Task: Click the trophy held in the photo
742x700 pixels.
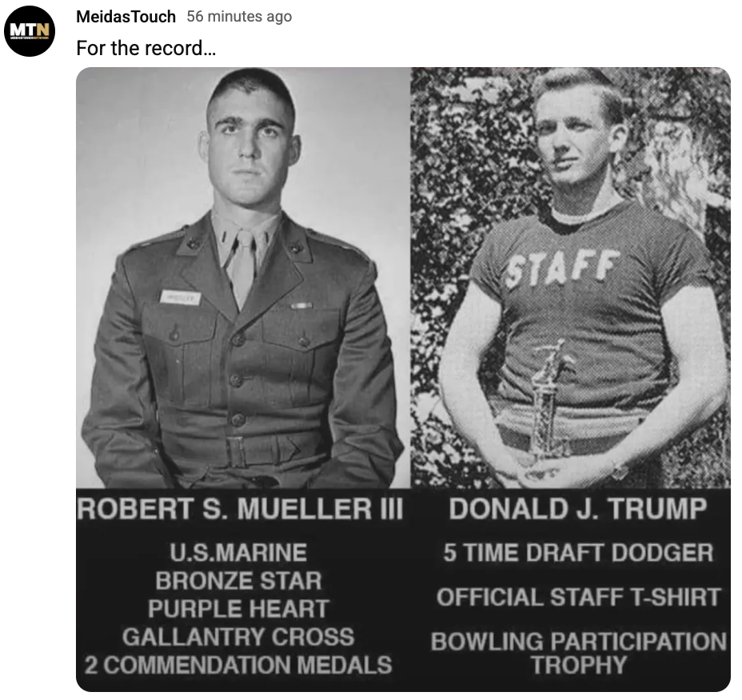Action: [x=549, y=402]
